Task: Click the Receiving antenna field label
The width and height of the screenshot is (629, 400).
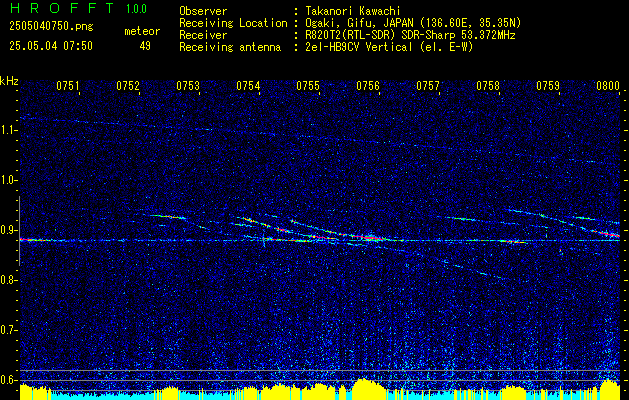Action: (230, 47)
